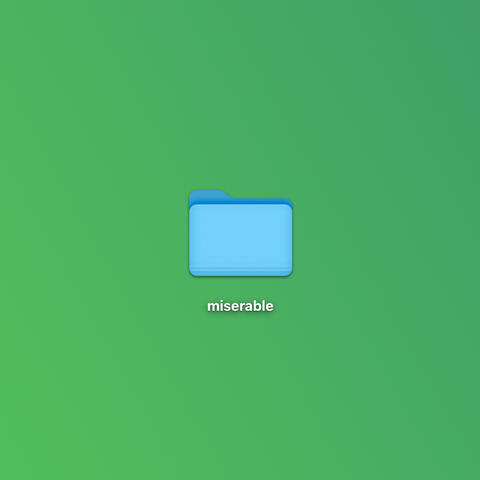Select the blue miserable folder icon
Image resolution: width=480 pixels, height=480 pixels.
tap(241, 233)
